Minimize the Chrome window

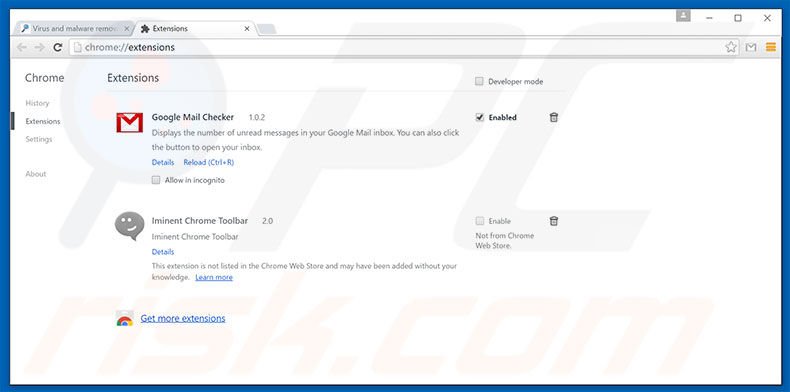click(709, 18)
